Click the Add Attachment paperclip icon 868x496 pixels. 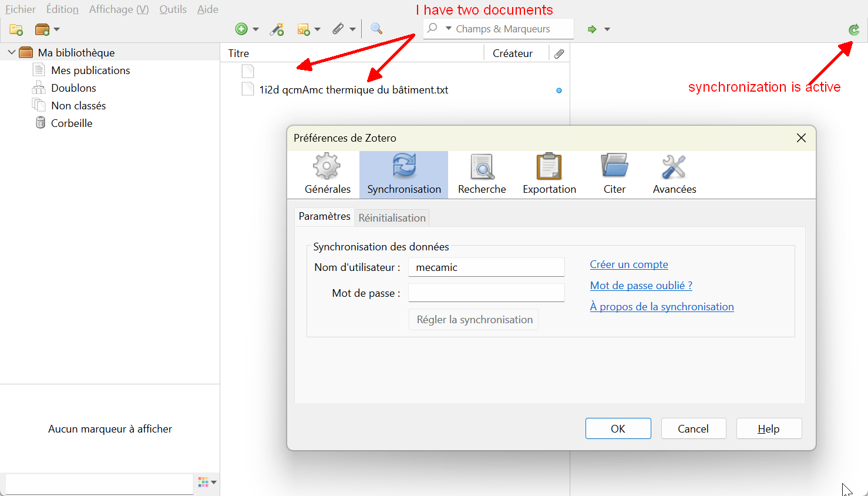click(x=338, y=29)
